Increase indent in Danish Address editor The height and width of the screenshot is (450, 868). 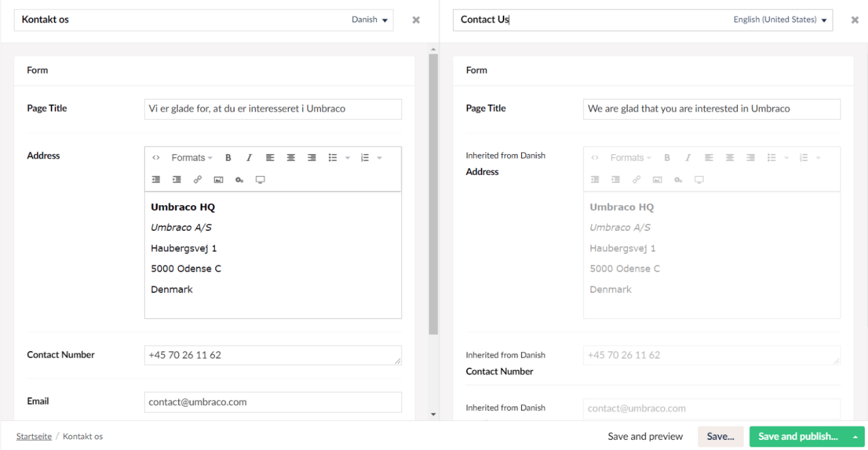[x=177, y=179]
